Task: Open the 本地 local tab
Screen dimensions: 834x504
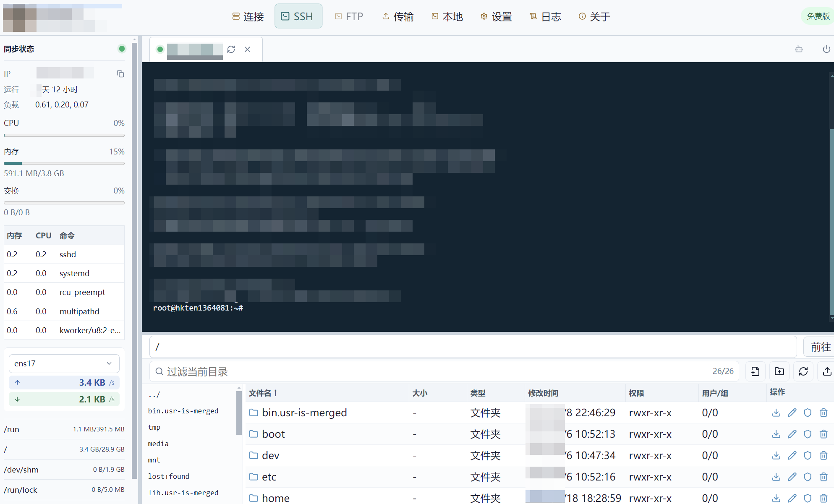Action: tap(447, 16)
